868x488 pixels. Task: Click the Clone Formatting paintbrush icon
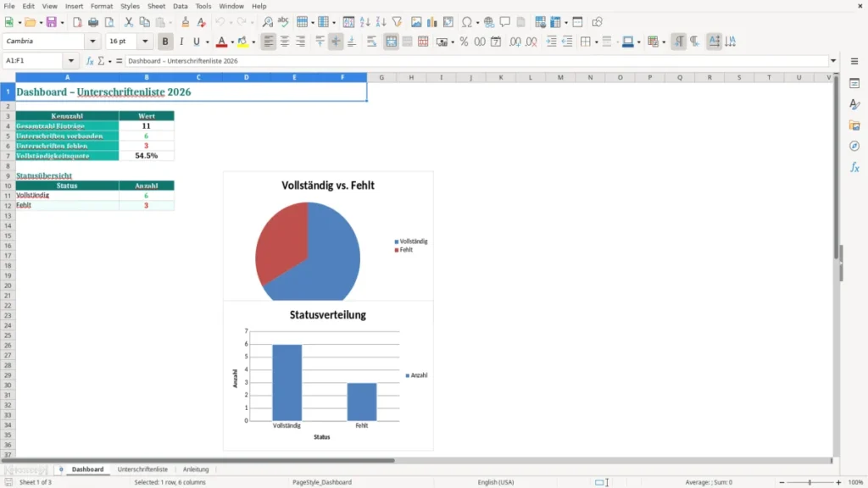(186, 22)
